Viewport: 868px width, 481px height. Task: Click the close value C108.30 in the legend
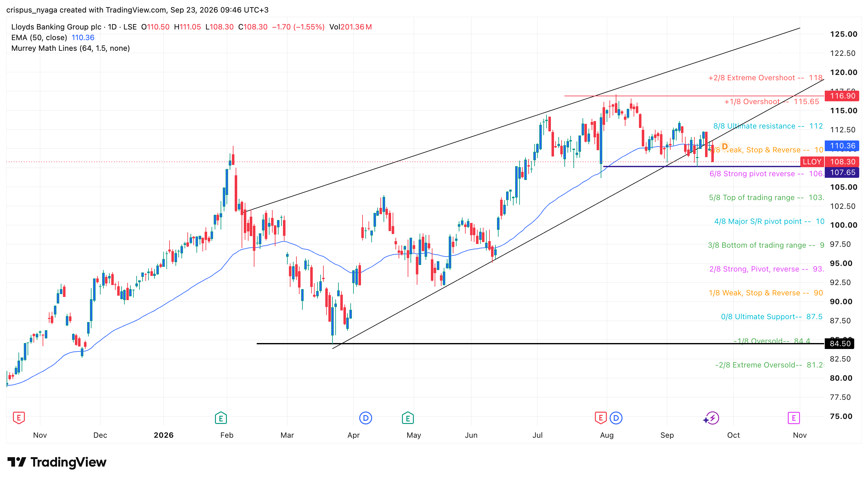[253, 27]
